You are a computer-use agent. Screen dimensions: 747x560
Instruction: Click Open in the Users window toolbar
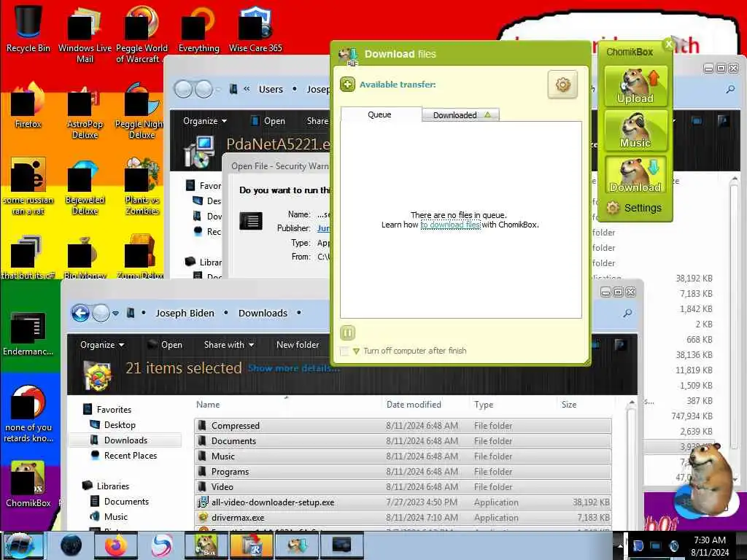(268, 121)
